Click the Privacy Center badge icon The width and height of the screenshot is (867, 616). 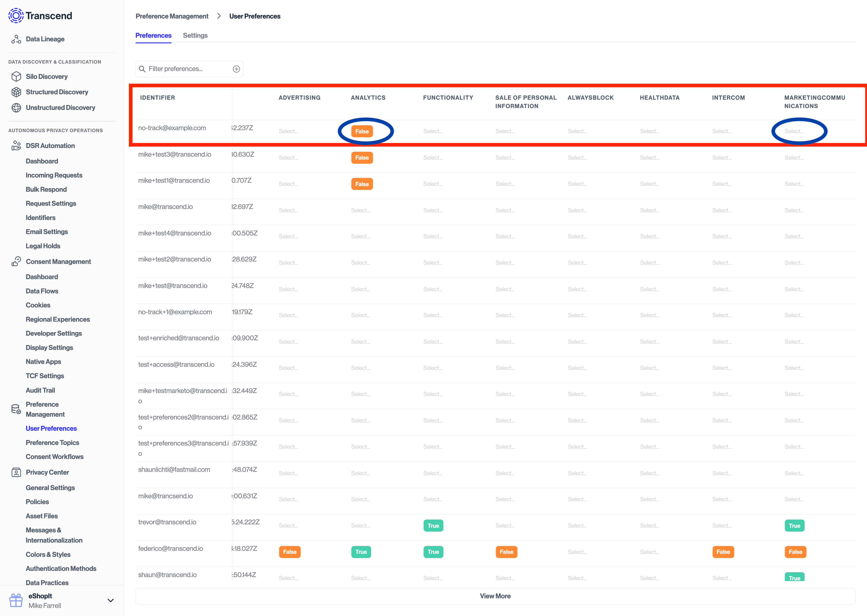[x=16, y=472]
